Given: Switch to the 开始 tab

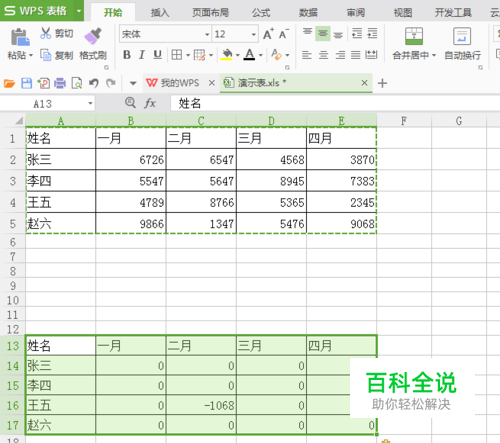Looking at the screenshot, I should (113, 13).
